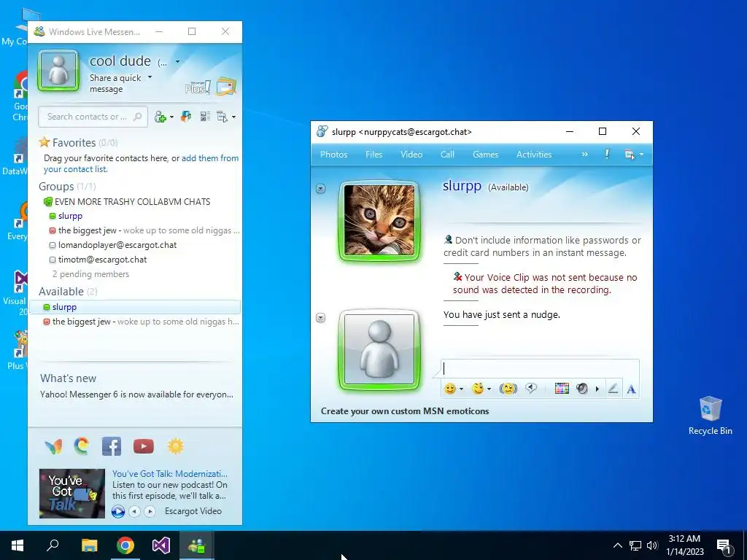The height and width of the screenshot is (560, 747).
Task: Open the Video tab in chat window
Action: (x=411, y=155)
